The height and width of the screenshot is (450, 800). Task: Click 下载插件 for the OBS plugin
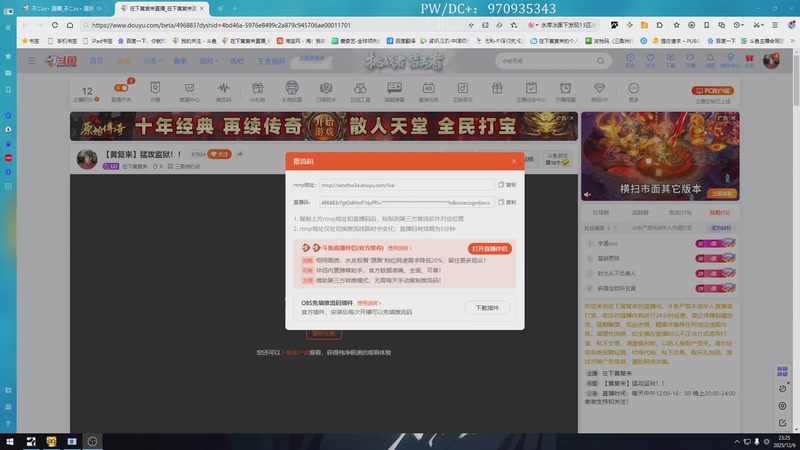point(487,308)
